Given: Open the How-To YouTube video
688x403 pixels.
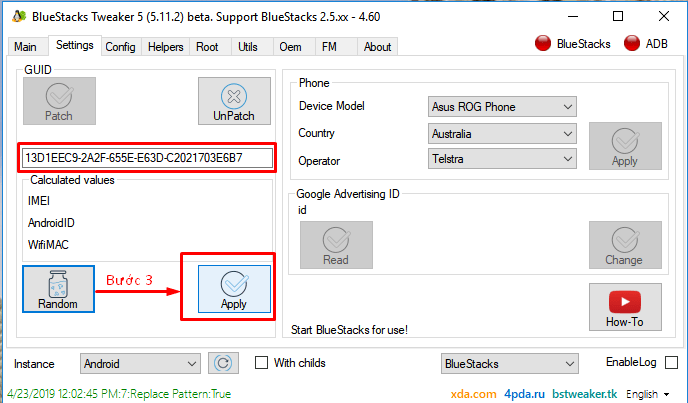Looking at the screenshot, I should click(625, 307).
